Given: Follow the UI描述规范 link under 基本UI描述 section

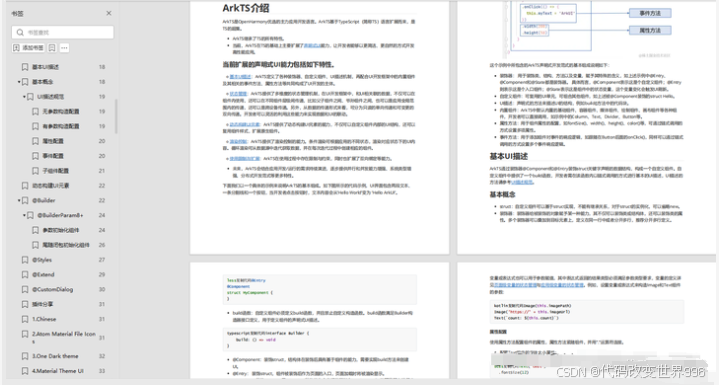Looking at the screenshot, I should tap(522, 182).
